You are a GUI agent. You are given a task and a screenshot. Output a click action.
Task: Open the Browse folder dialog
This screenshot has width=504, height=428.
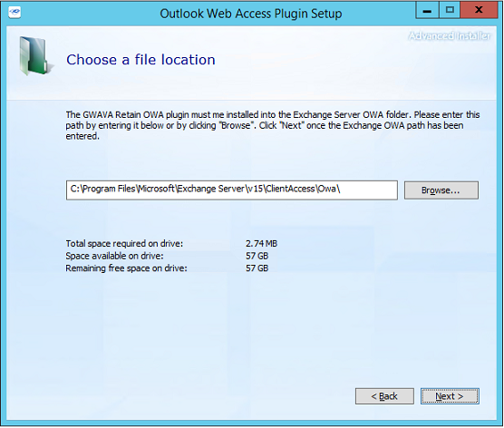[441, 190]
